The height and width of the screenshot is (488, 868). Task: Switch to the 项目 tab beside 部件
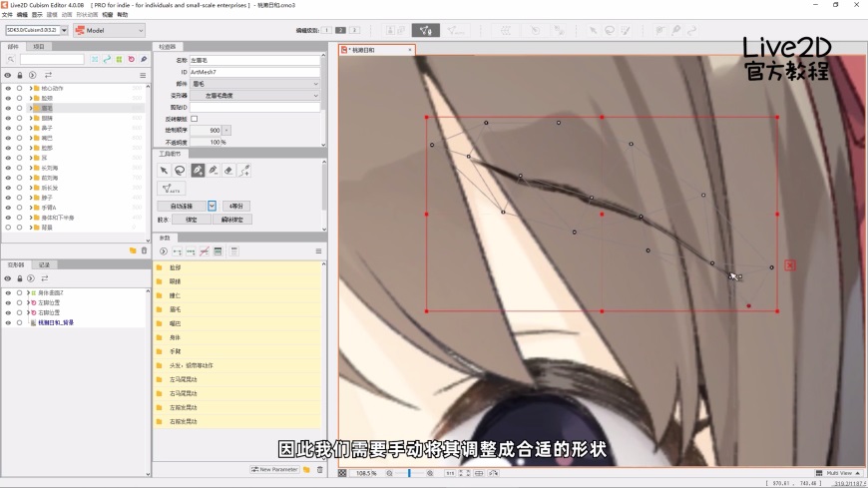[39, 47]
